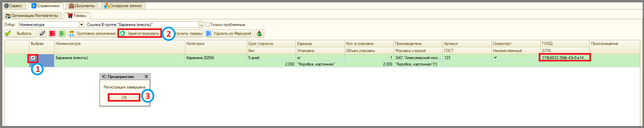Click the green box with red arrow icon
This screenshot has height=128, width=644.
click(x=259, y=33)
